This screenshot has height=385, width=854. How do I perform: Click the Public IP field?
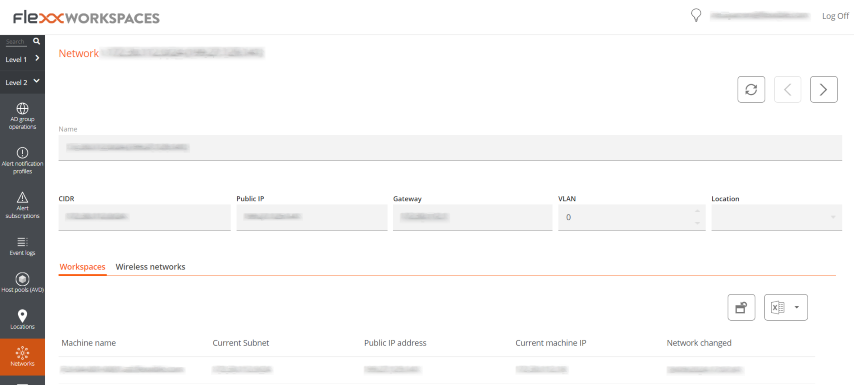click(x=312, y=217)
